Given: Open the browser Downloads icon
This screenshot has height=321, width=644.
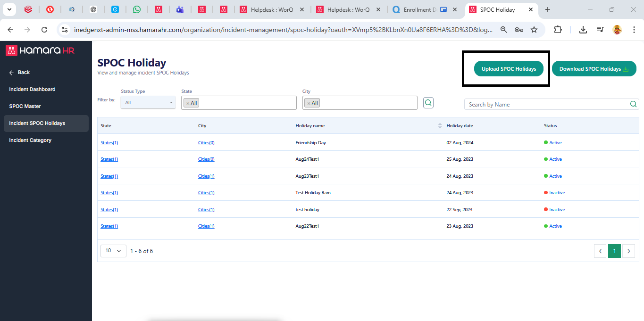Looking at the screenshot, I should (583, 30).
